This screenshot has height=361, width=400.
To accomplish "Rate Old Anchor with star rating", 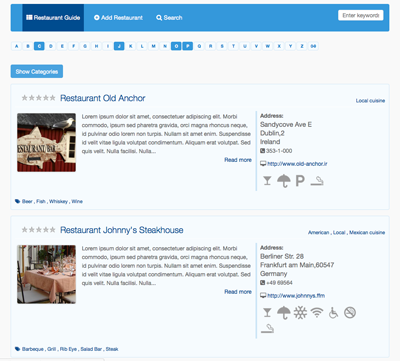I will click(38, 98).
